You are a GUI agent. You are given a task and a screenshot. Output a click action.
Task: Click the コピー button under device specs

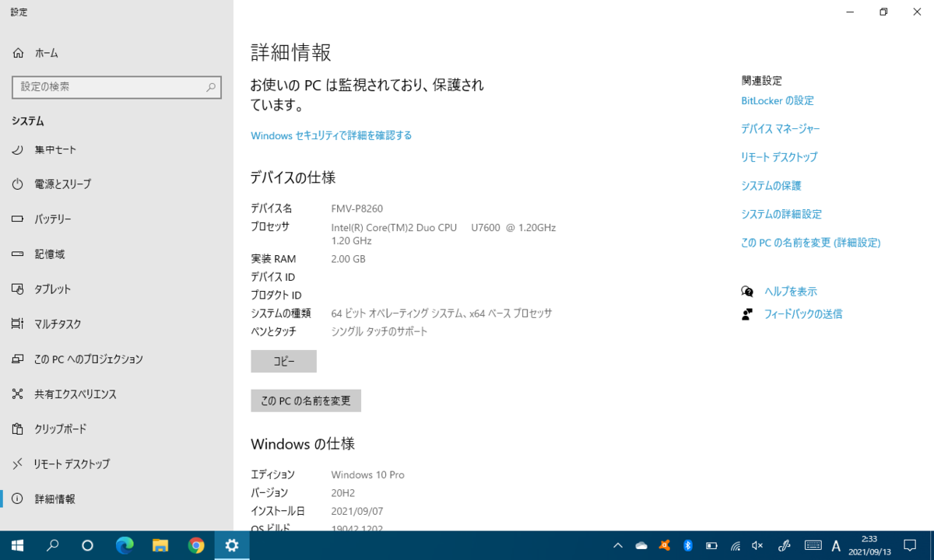click(284, 362)
